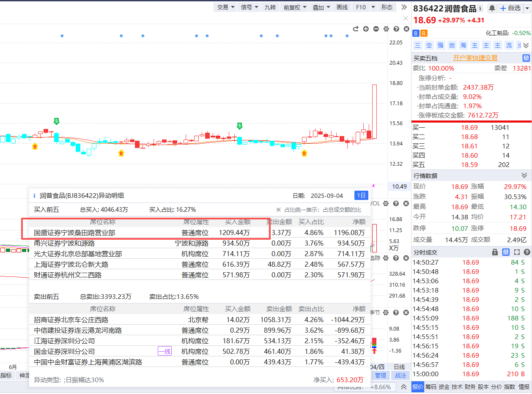This screenshot has height=394, width=532.
Task: Open the 交易 dropdown in toolbar
Action: pos(226,7)
